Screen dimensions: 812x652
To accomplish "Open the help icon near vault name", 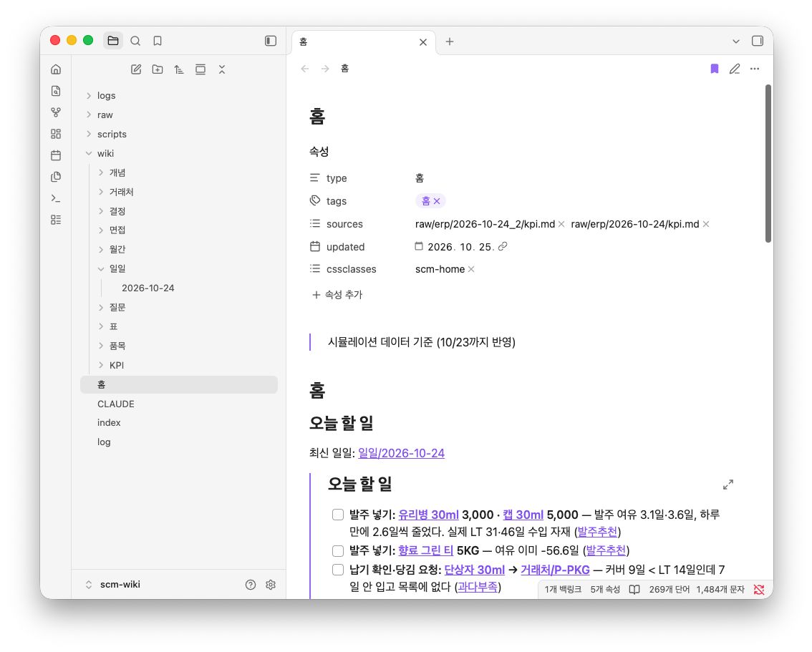I will pyautogui.click(x=251, y=585).
